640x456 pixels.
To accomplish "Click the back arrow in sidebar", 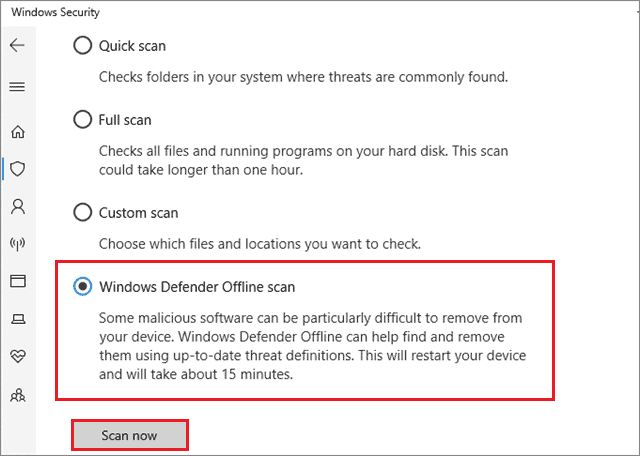I will click(x=17, y=46).
